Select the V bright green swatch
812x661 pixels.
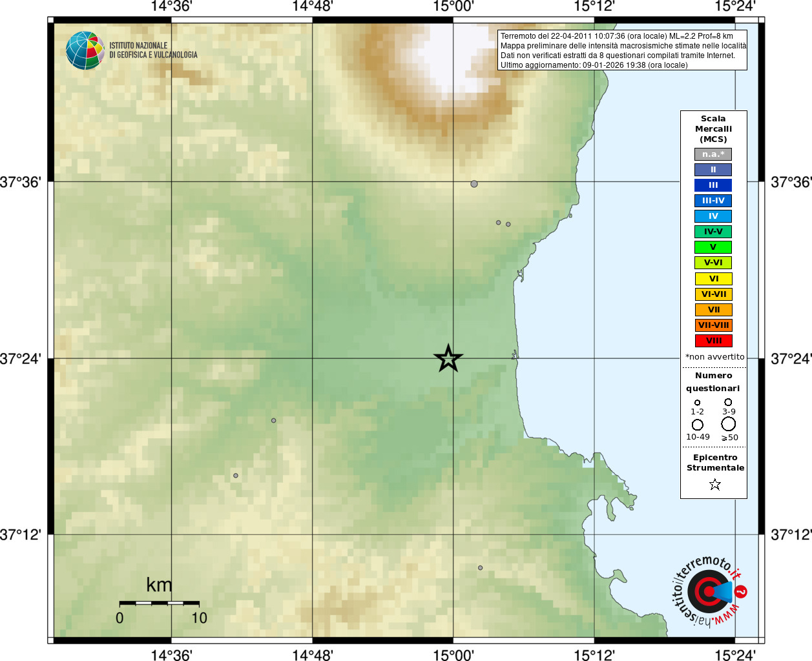click(713, 247)
